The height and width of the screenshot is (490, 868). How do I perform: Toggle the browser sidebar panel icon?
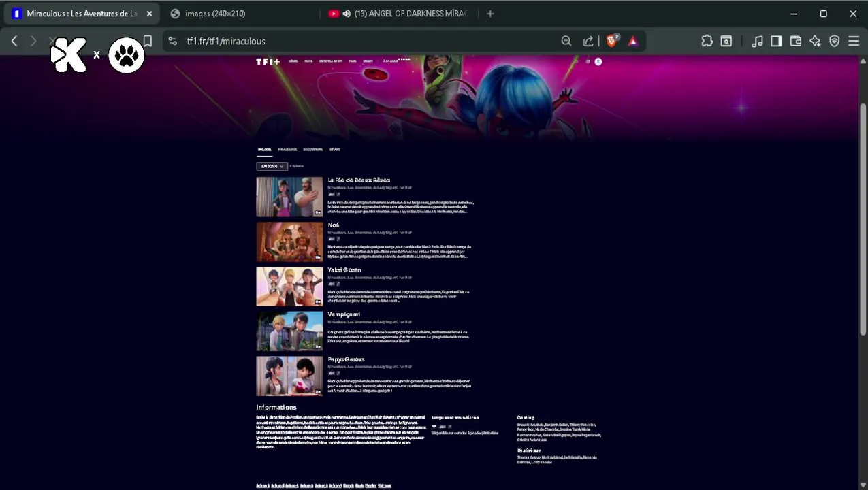point(776,41)
